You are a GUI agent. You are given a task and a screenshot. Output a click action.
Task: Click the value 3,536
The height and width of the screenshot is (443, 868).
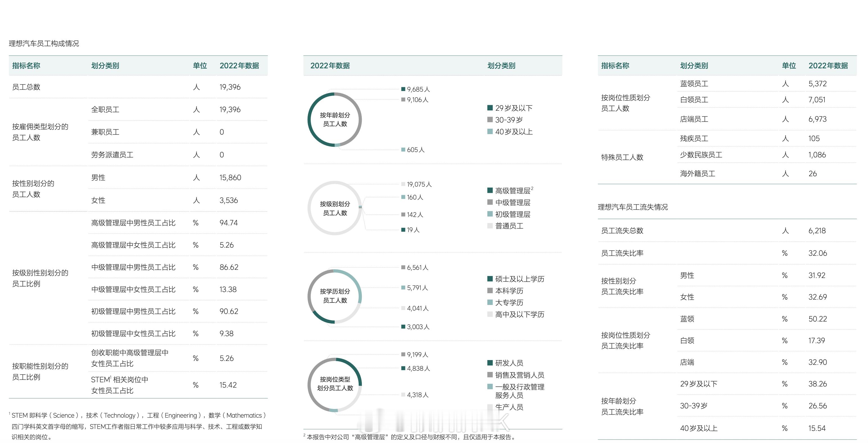(x=228, y=200)
